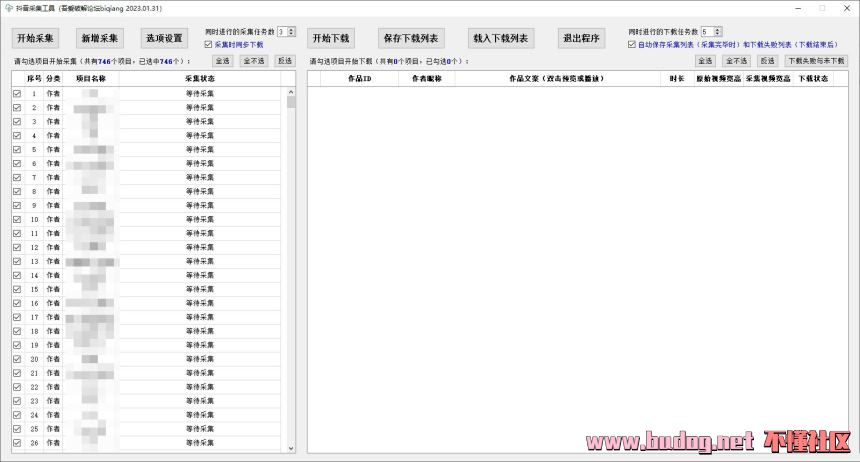
Task: Uncheck the checkbox of row 2
Action: coord(17,108)
